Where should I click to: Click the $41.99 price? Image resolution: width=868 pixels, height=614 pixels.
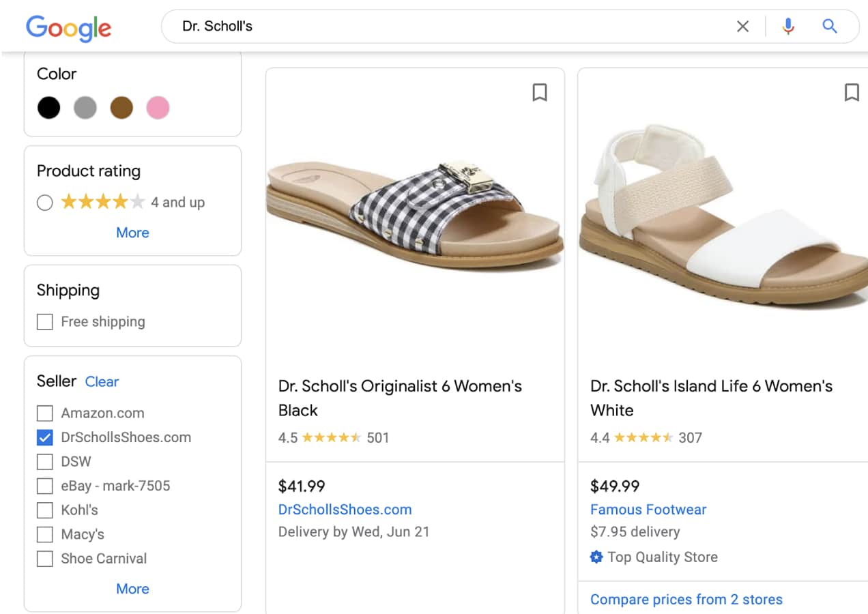302,486
